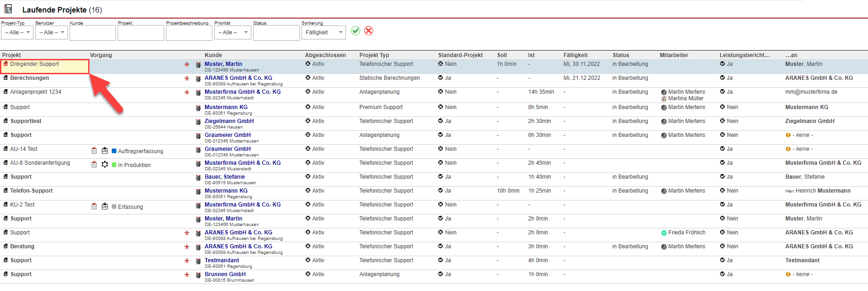Image resolution: width=868 pixels, height=291 pixels.
Task: Click the red clipboard icon in AU-14 Test row
Action: point(94,151)
